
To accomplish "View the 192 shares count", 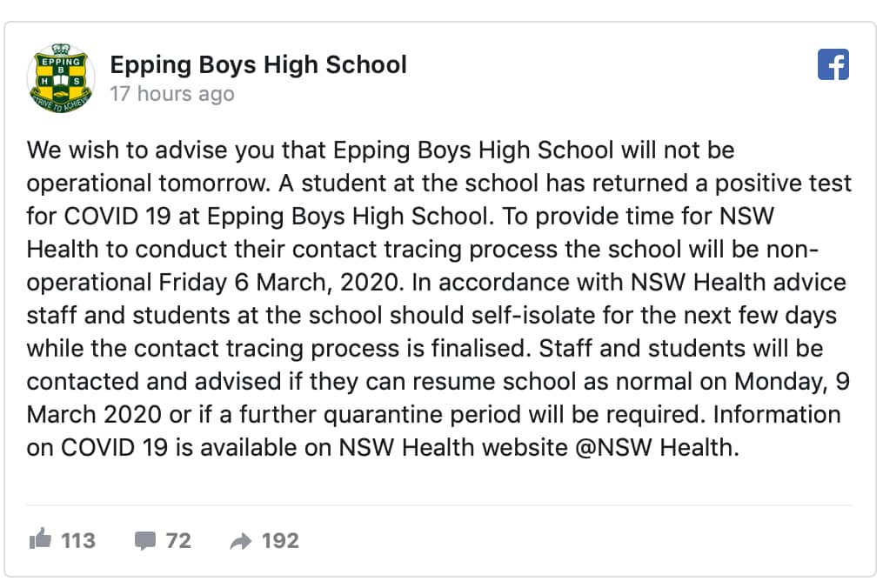I will point(279,540).
